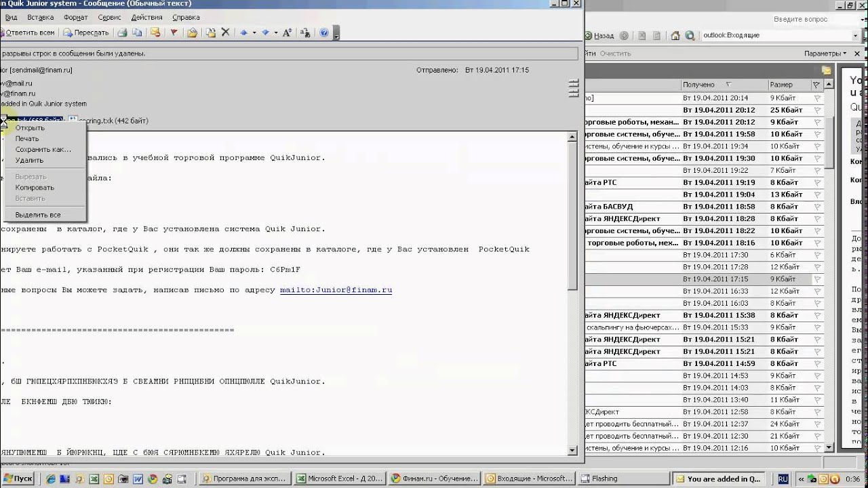This screenshot has width=868, height=488.
Task: Go to previous item with blue up arrow
Action: click(x=243, y=33)
